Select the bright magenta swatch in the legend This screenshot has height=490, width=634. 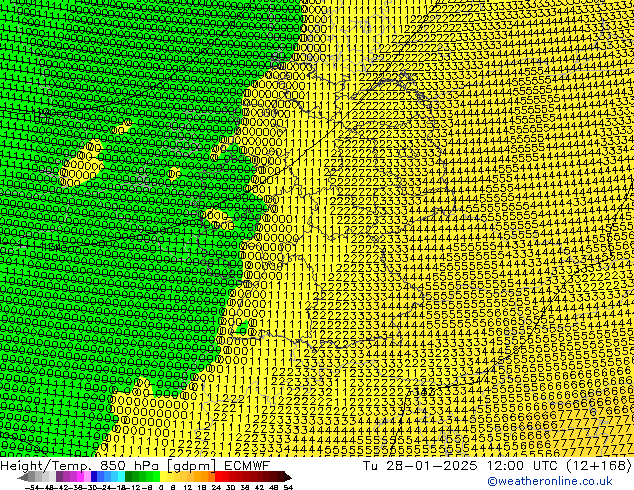80,476
